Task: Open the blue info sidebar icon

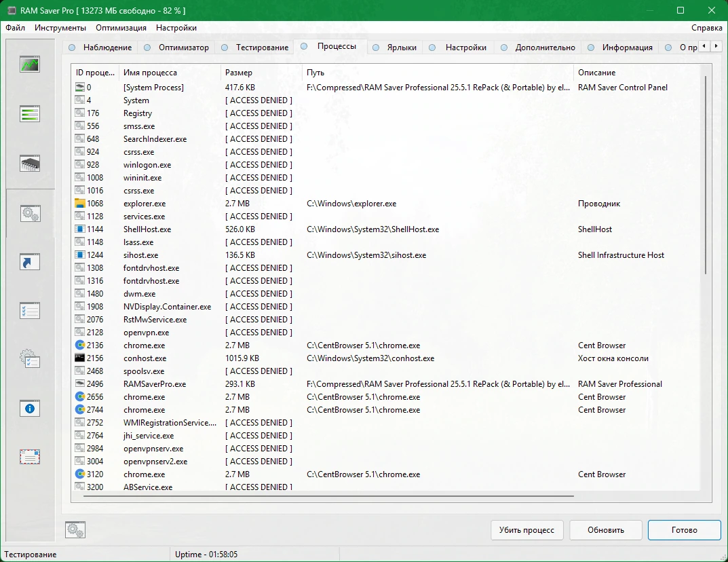Action: point(30,408)
